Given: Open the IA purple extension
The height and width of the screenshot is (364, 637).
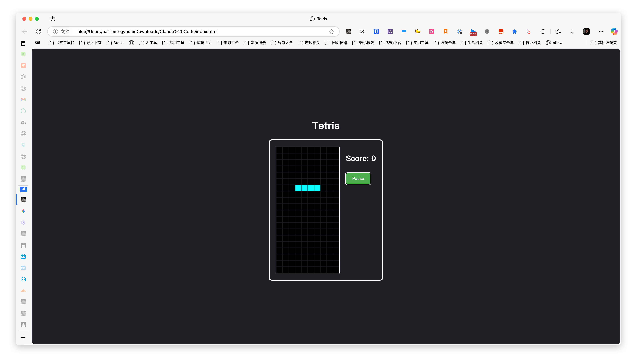Looking at the screenshot, I should tap(390, 32).
